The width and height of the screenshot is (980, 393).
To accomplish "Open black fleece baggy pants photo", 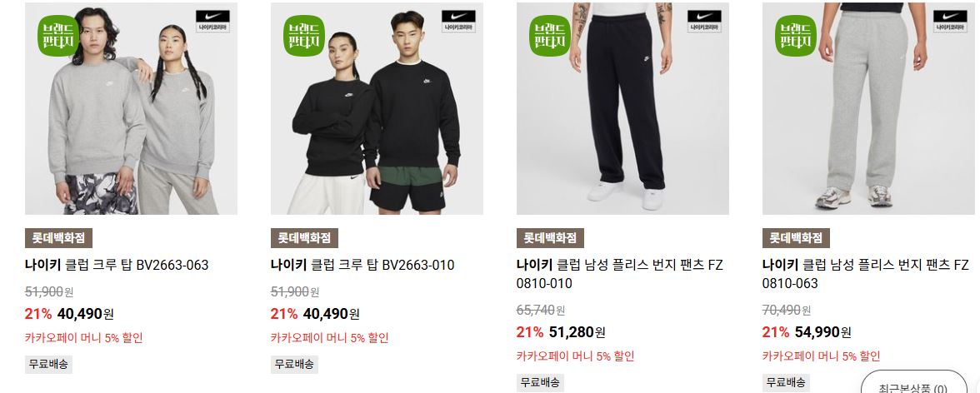I will click(x=622, y=109).
